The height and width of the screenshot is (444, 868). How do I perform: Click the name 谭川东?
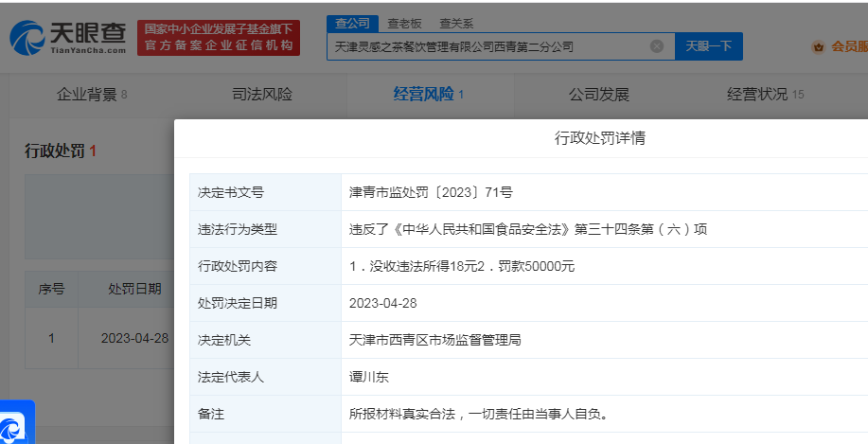pos(368,377)
